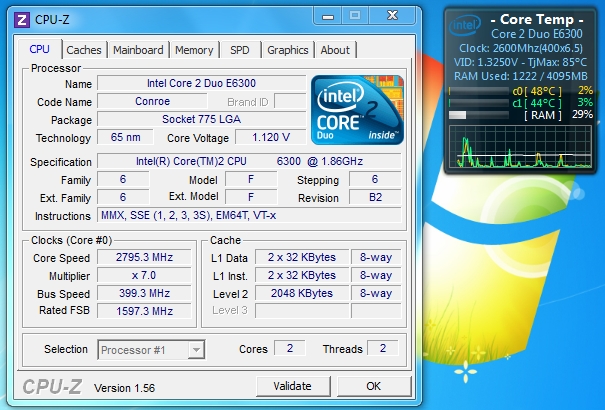Click the Stepping value 6
Viewport: 605px width, 410px height.
pyautogui.click(x=375, y=179)
